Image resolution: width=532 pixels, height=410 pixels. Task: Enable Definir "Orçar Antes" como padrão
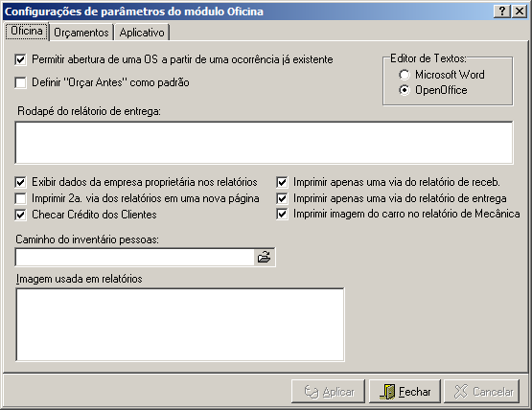coord(20,82)
